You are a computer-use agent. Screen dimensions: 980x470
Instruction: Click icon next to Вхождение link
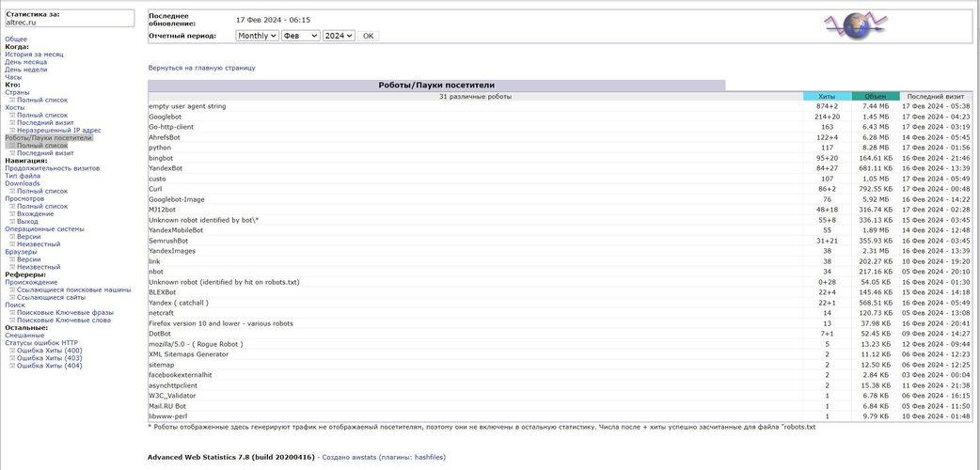[11, 213]
